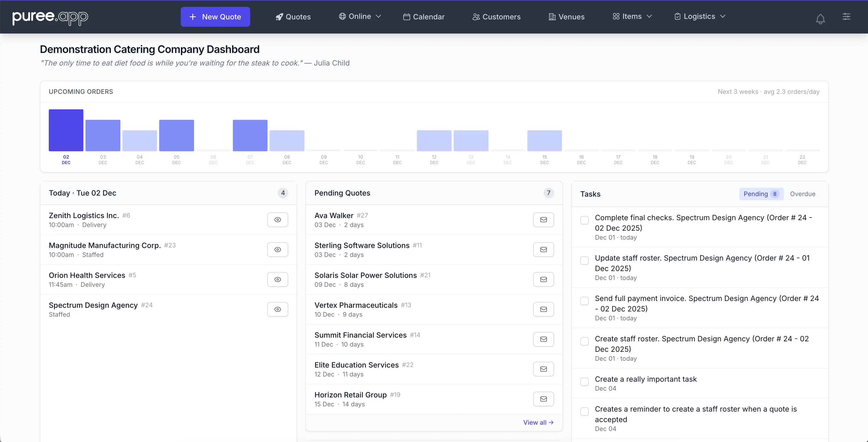
Task: Click View all pending quotes
Action: pos(538,422)
